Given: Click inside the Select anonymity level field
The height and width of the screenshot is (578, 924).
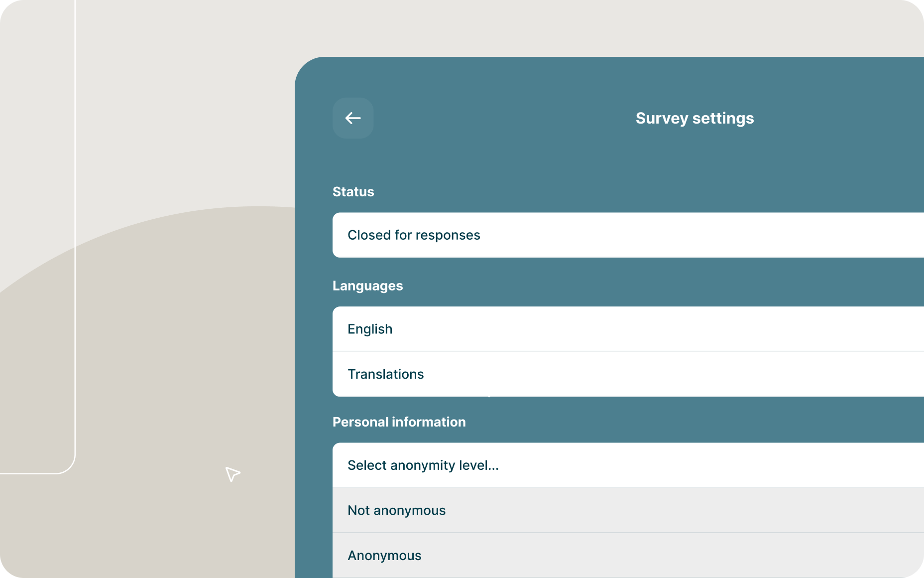Looking at the screenshot, I should [x=423, y=465].
